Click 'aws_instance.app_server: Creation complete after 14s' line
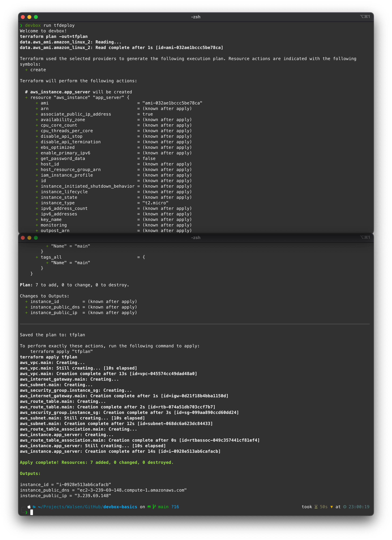 [120, 451]
